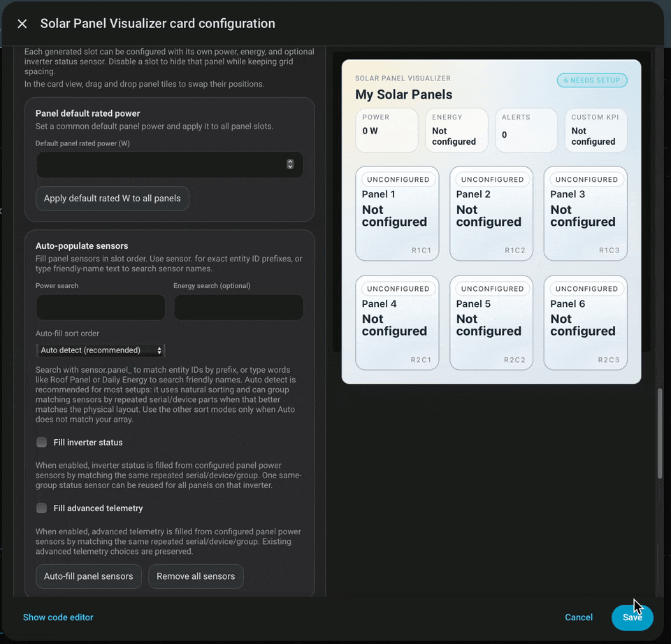Click the dialog vertical scrollbar
This screenshot has width=671, height=644.
(659, 432)
